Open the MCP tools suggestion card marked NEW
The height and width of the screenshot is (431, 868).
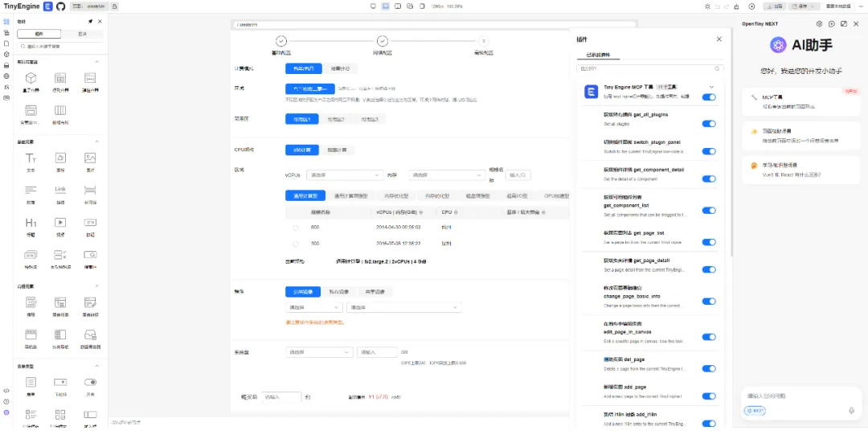click(x=800, y=102)
